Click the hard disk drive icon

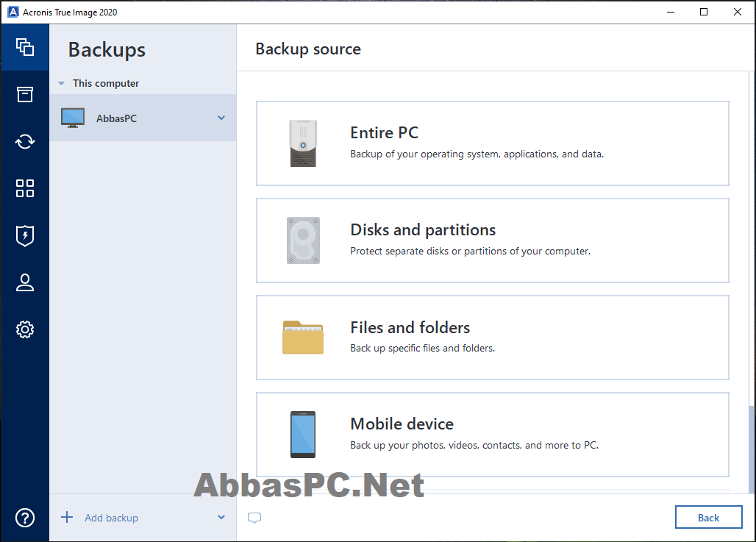[303, 240]
